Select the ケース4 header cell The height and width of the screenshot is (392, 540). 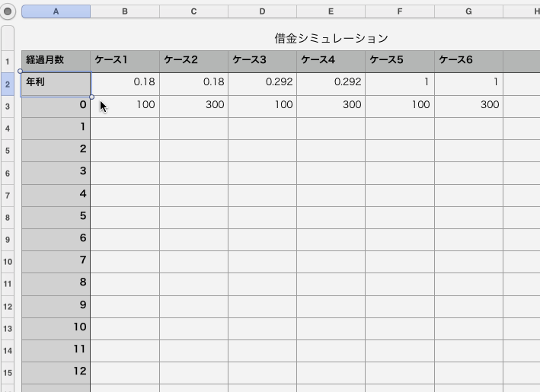[331, 62]
